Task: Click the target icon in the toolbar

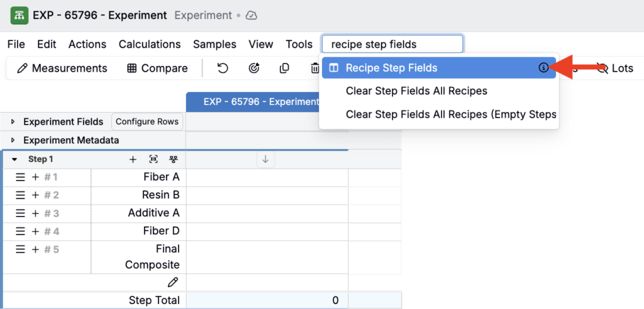Action: tap(254, 68)
